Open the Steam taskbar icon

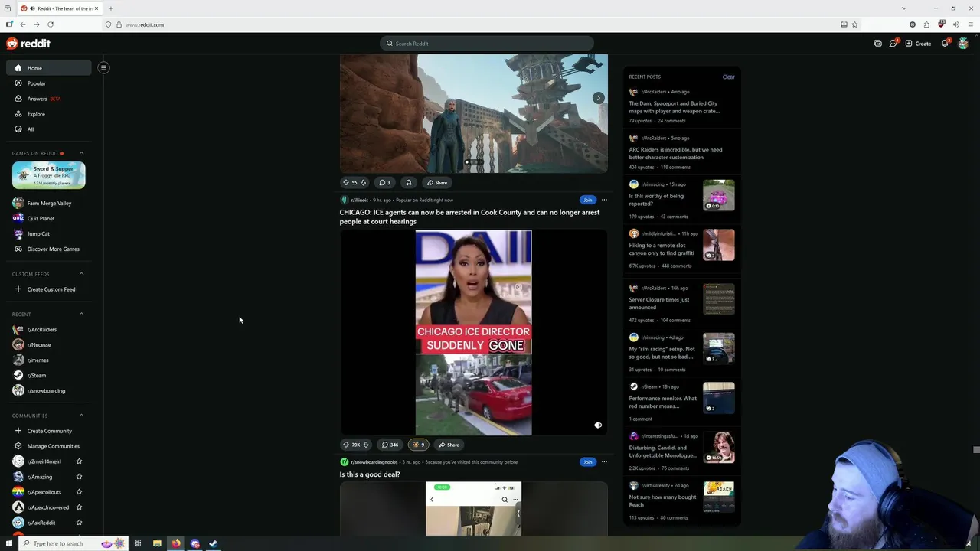pos(214,543)
